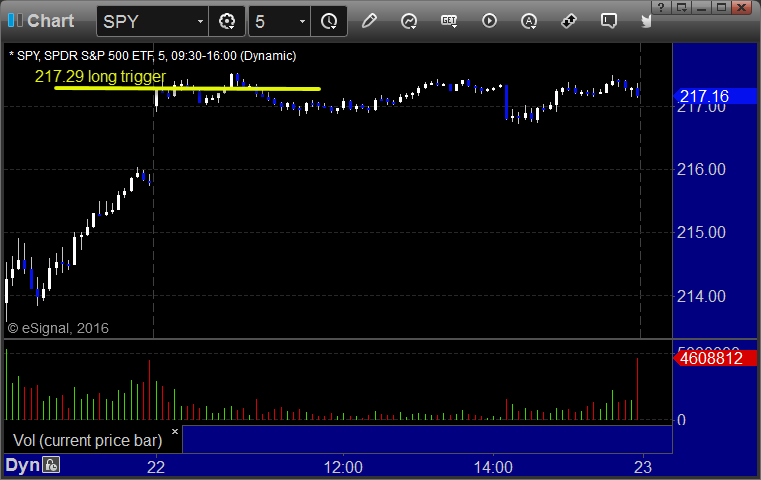Select the yellow trigger line
This screenshot has height=480, width=761.
coord(187,88)
